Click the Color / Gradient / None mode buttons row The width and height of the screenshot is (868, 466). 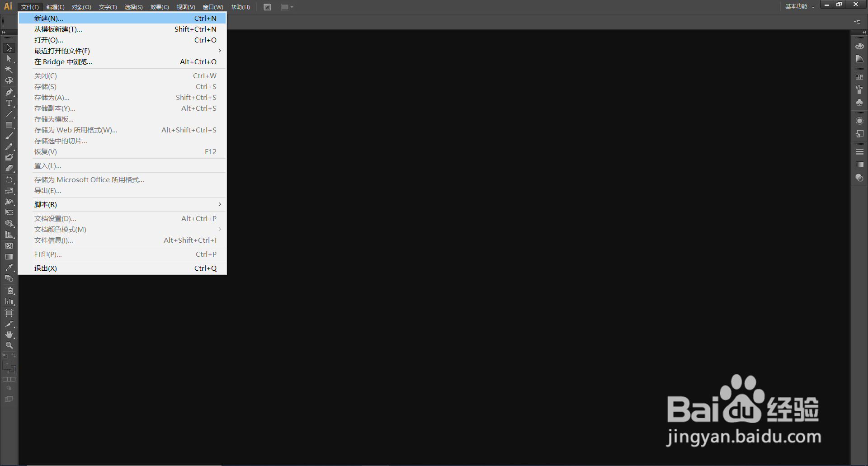[x=9, y=379]
